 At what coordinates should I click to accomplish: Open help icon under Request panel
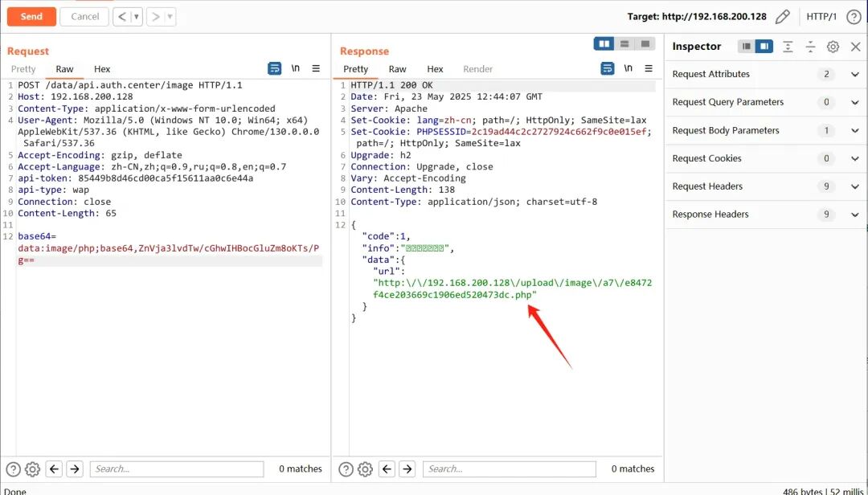14,469
